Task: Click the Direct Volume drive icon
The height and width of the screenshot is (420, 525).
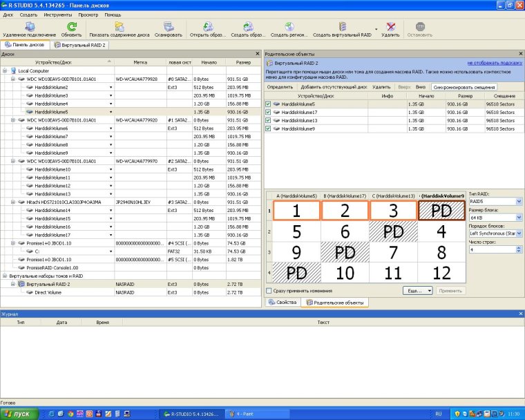Action: click(30, 292)
